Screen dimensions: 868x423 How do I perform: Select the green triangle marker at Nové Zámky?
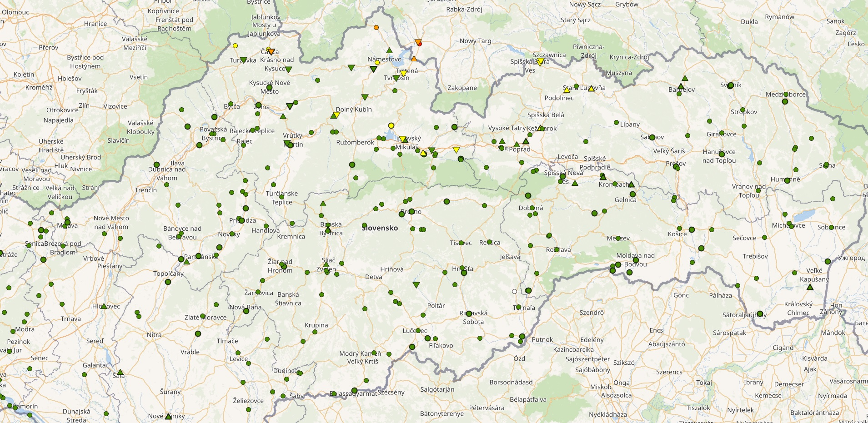click(x=169, y=416)
